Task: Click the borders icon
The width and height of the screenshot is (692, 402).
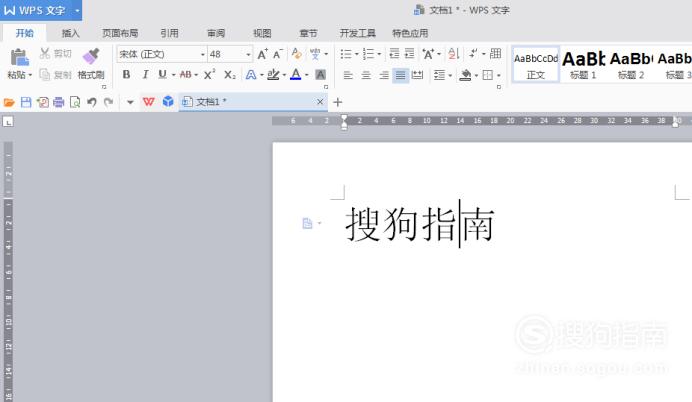Action: 488,75
